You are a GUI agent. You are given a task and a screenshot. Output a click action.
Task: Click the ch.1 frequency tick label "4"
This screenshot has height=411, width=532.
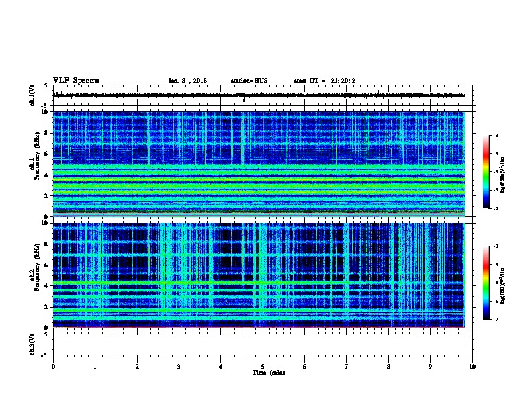pyautogui.click(x=47, y=175)
